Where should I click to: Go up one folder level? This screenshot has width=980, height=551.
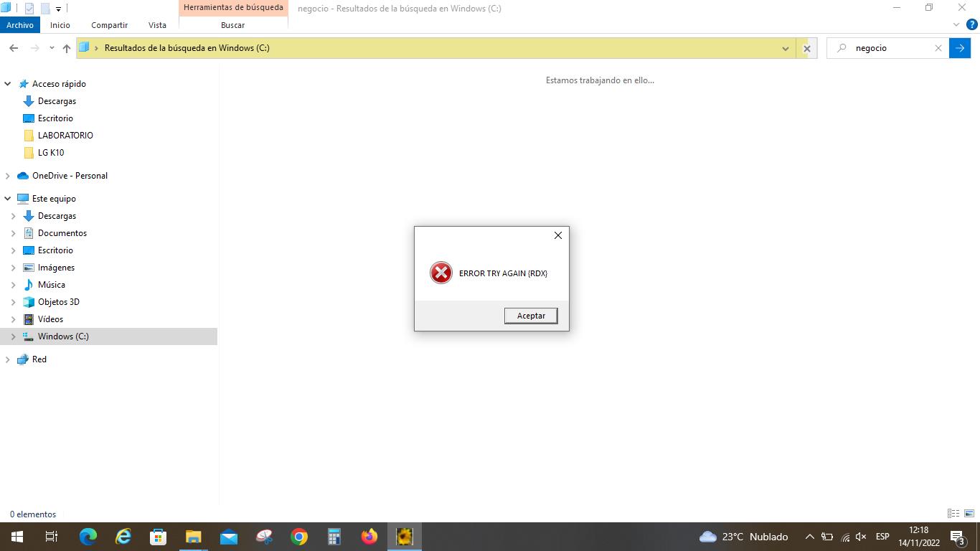coord(67,48)
